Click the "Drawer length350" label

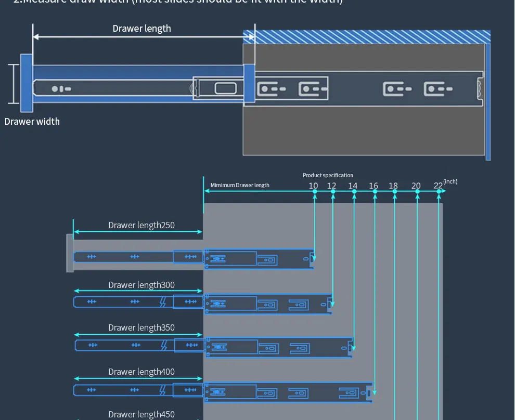[x=141, y=327]
